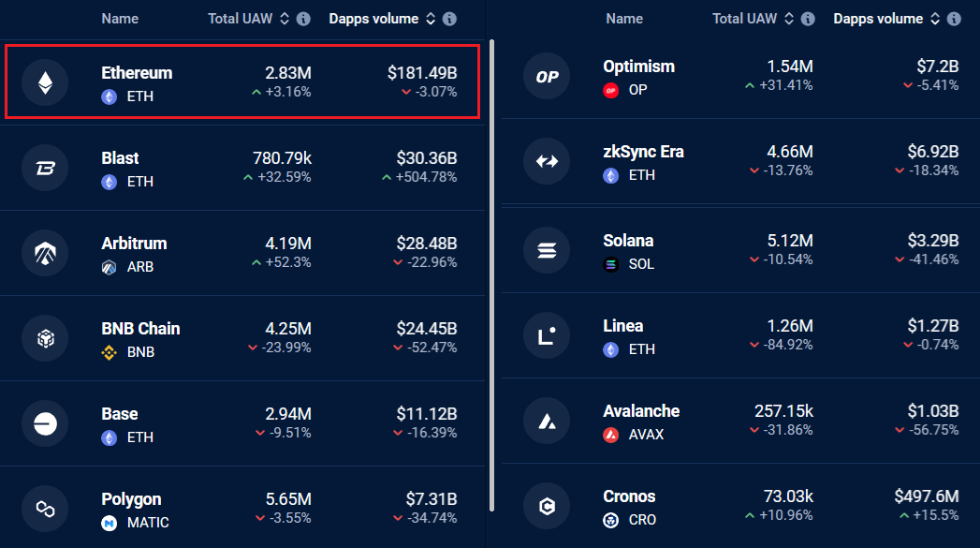Viewport: 980px width, 548px height.
Task: Click the Blast chain logo icon
Action: (x=45, y=168)
